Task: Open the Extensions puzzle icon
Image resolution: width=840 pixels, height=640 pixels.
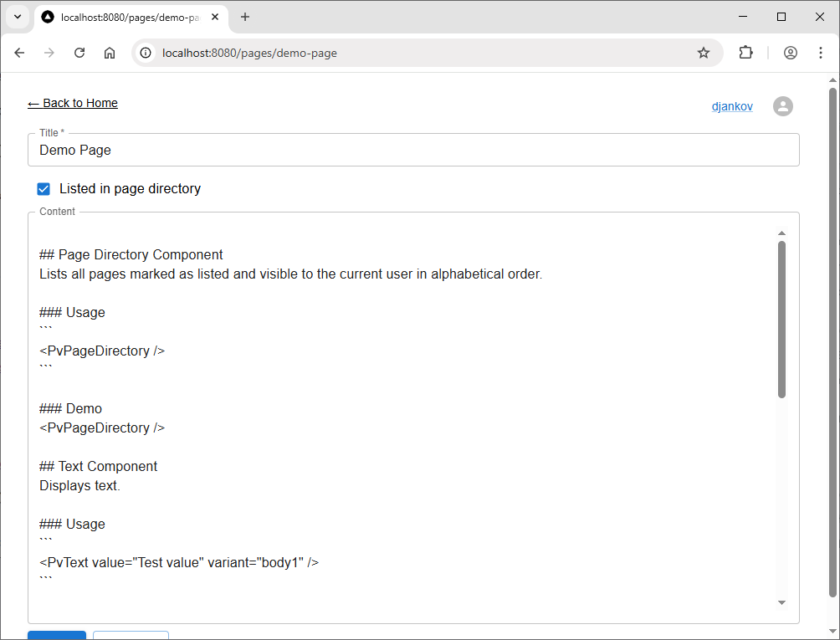Action: pyautogui.click(x=745, y=53)
